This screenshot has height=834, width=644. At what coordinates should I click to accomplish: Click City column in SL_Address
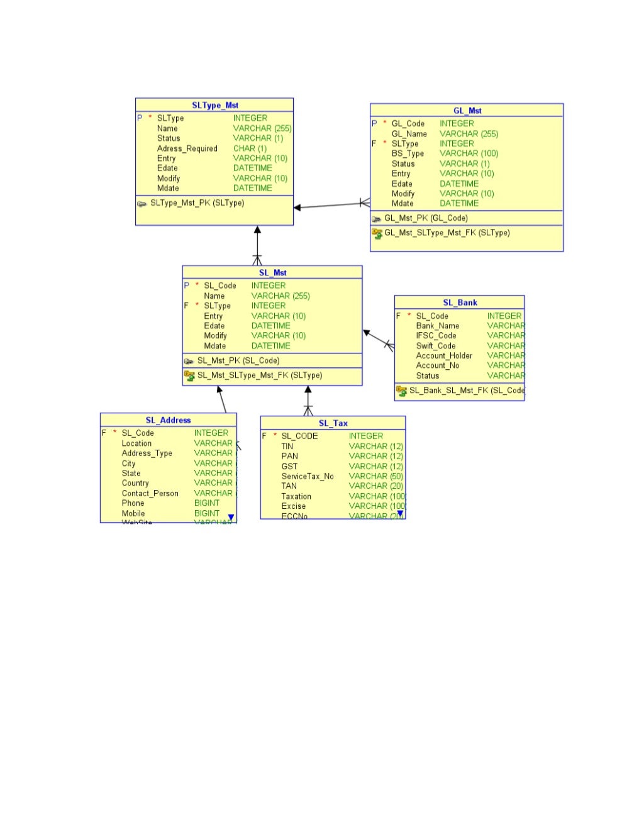click(129, 464)
